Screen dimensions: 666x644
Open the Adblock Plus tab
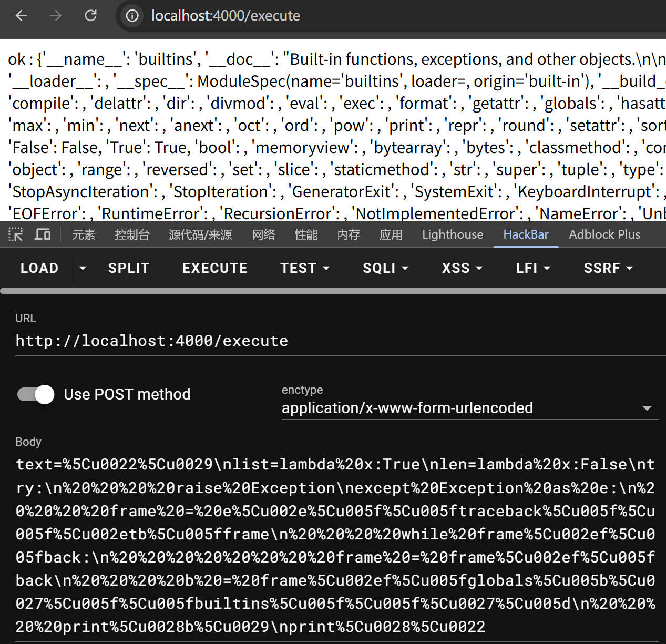(x=604, y=234)
